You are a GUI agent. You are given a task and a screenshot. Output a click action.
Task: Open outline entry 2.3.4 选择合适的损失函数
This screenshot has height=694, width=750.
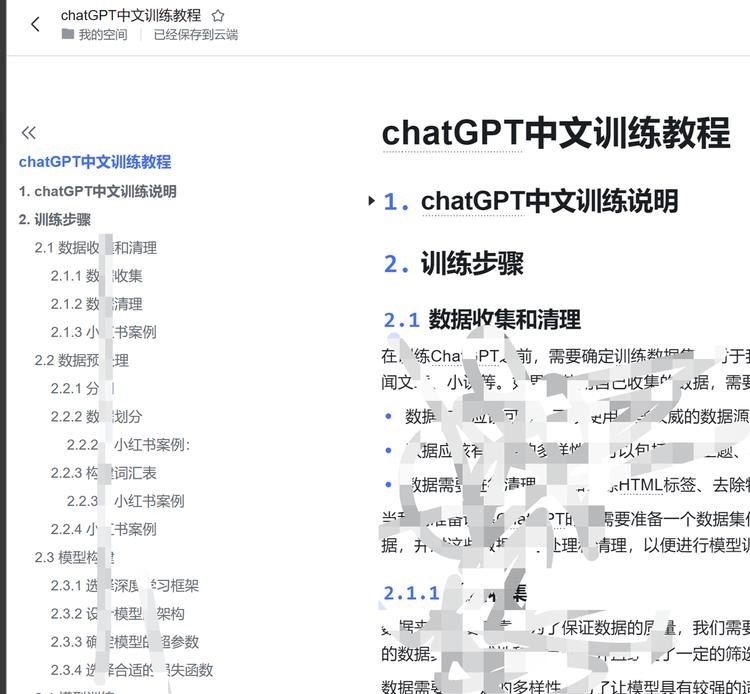(x=132, y=670)
